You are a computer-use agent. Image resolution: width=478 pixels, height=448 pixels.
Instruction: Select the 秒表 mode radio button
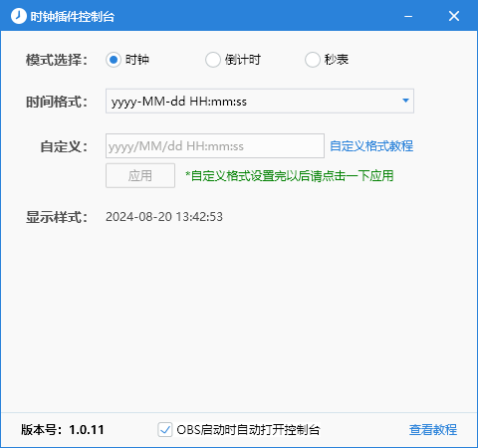[x=313, y=60]
